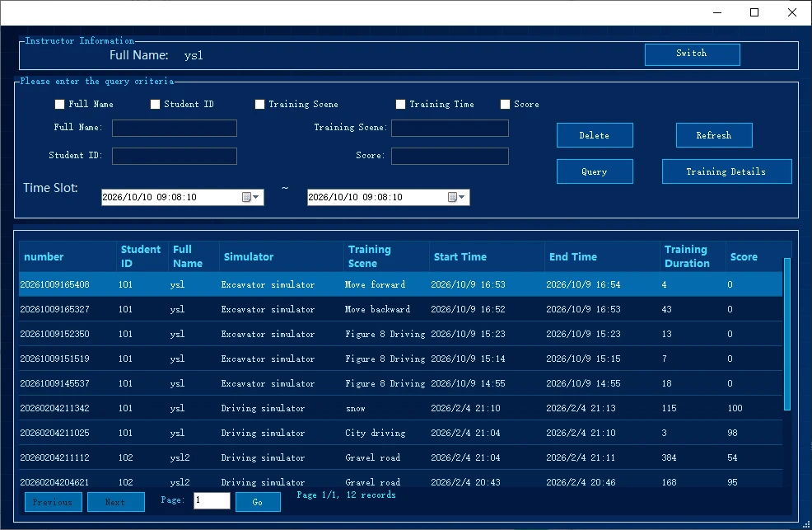
Task: Focus the Student ID input field
Action: (x=175, y=156)
